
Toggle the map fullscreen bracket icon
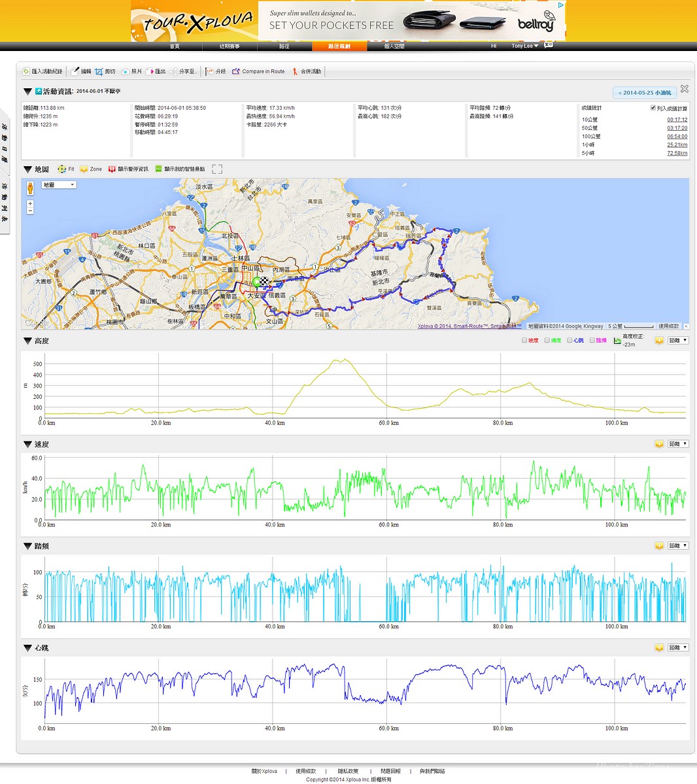pyautogui.click(x=217, y=169)
